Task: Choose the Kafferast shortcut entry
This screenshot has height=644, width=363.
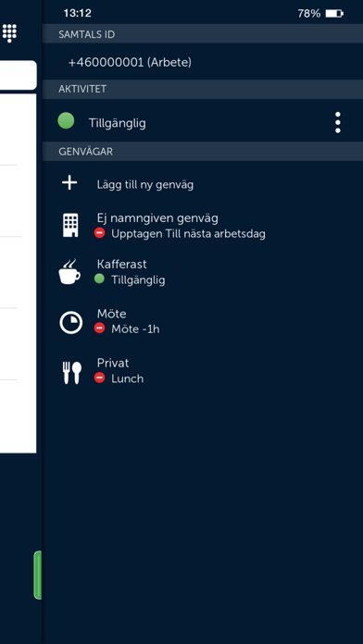Action: point(203,271)
